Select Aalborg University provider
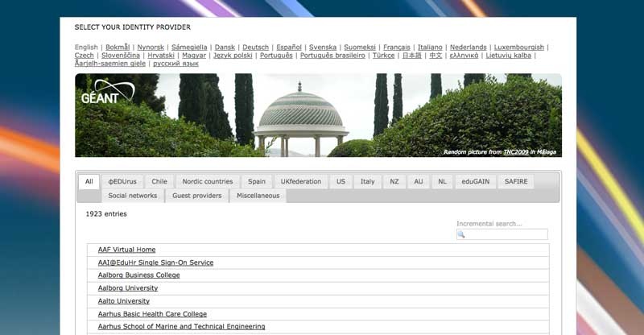The width and height of the screenshot is (644, 335). pos(128,288)
